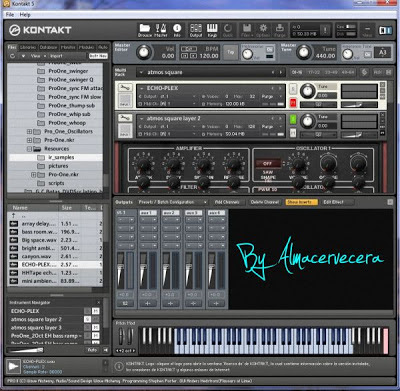Click the Delete Channel button
Screen dimensions: 400x391
pyautogui.click(x=265, y=202)
